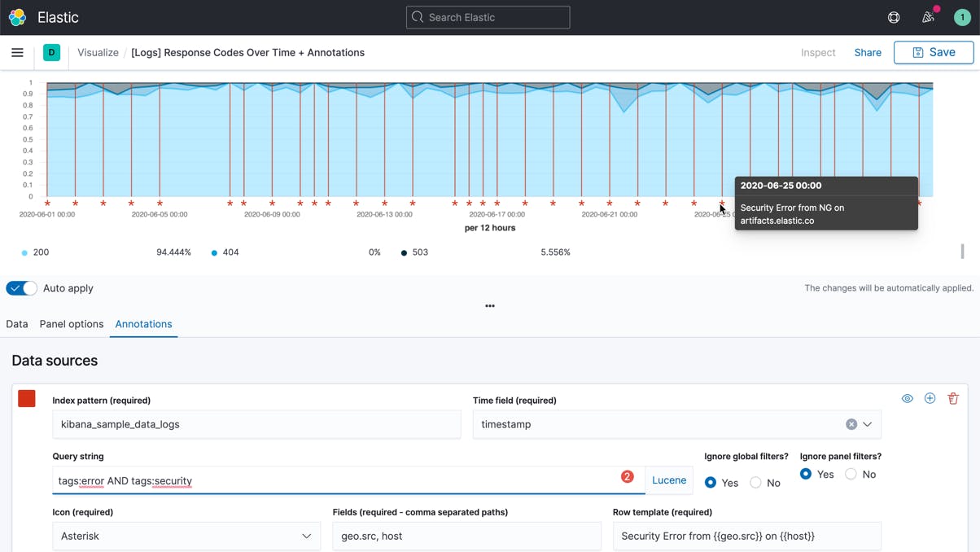
Task: Add a new annotation data source
Action: (x=930, y=398)
